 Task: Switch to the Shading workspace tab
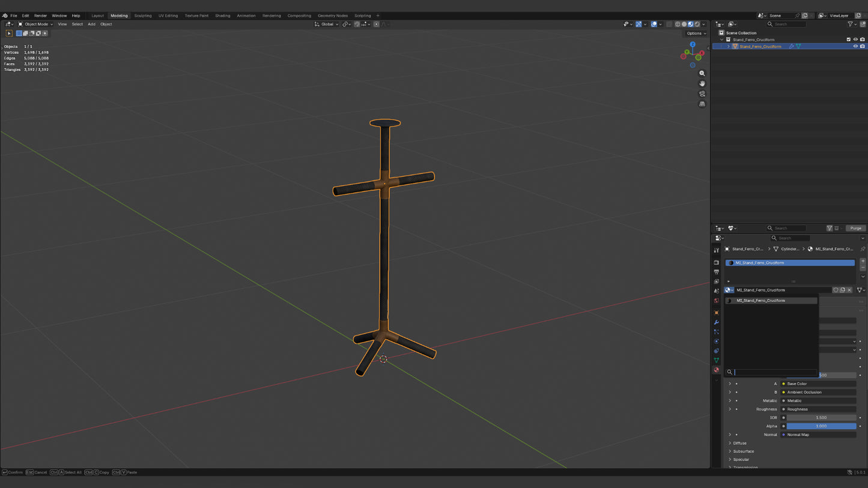click(223, 16)
